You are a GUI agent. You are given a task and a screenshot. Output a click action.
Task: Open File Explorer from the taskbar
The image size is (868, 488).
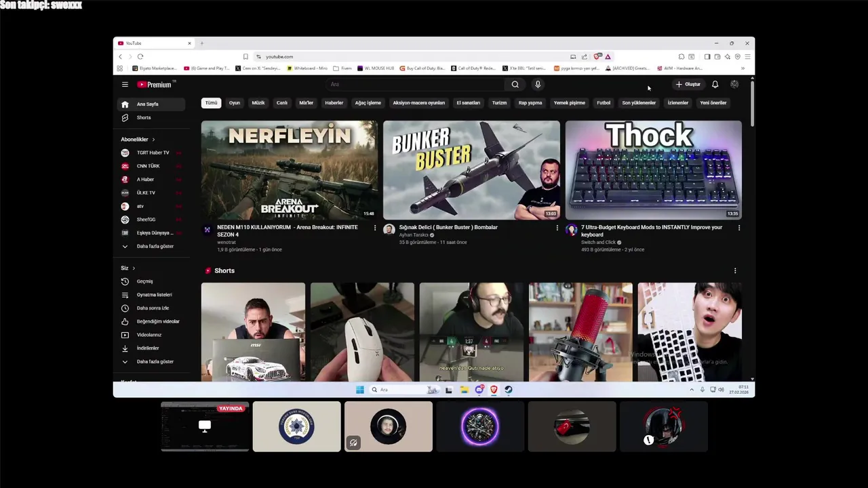click(464, 390)
